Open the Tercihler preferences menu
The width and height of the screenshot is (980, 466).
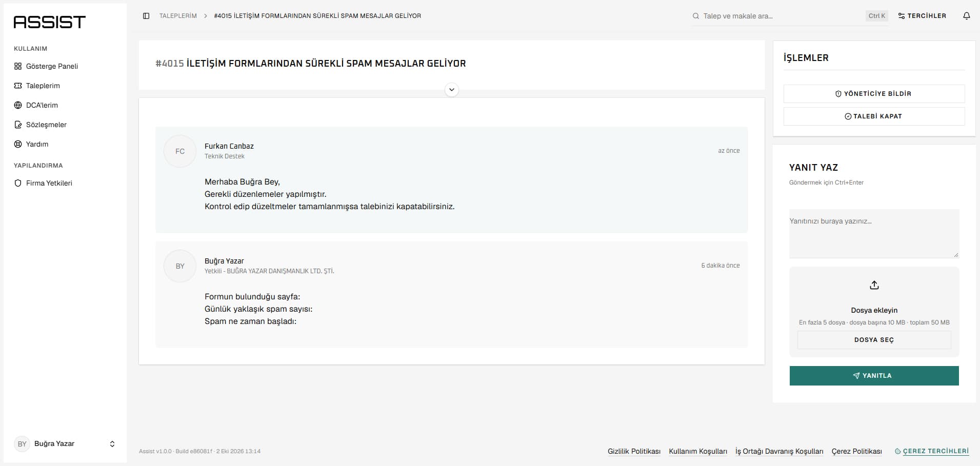pos(922,16)
